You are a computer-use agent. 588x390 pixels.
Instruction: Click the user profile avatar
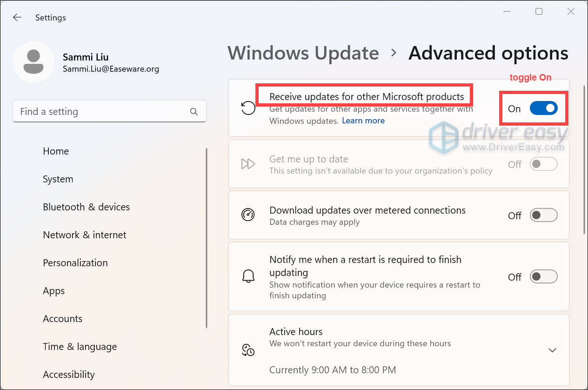click(33, 62)
